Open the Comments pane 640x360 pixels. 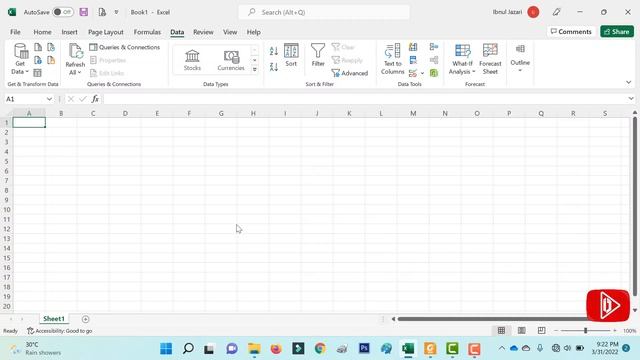[571, 31]
